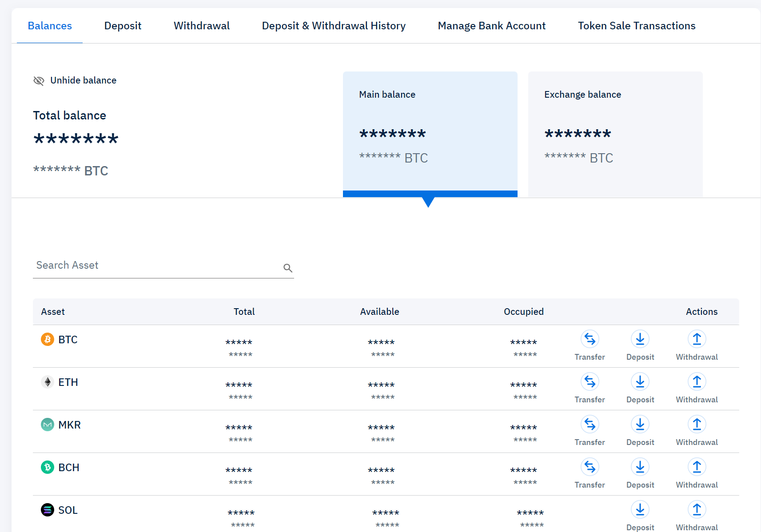Click the MKR Deposit icon
Screen dimensions: 761x532
[640, 425]
